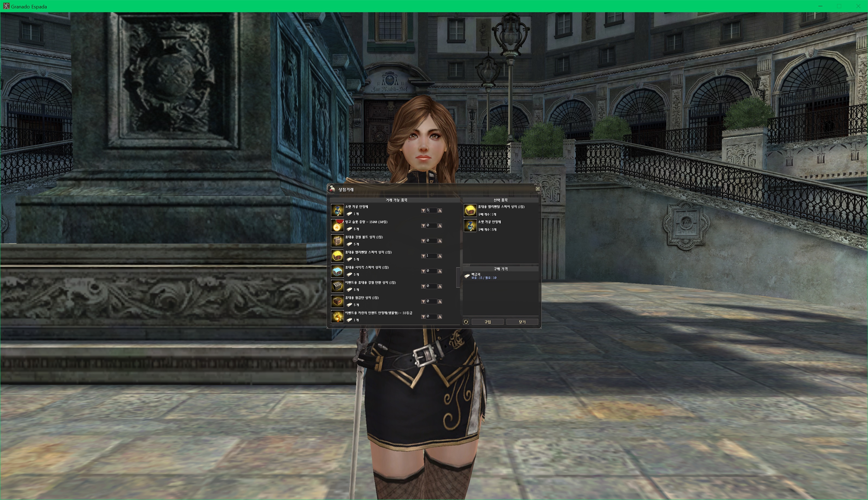Click the 휴대용 철갑탄 상자 (1일) item name

(x=362, y=298)
